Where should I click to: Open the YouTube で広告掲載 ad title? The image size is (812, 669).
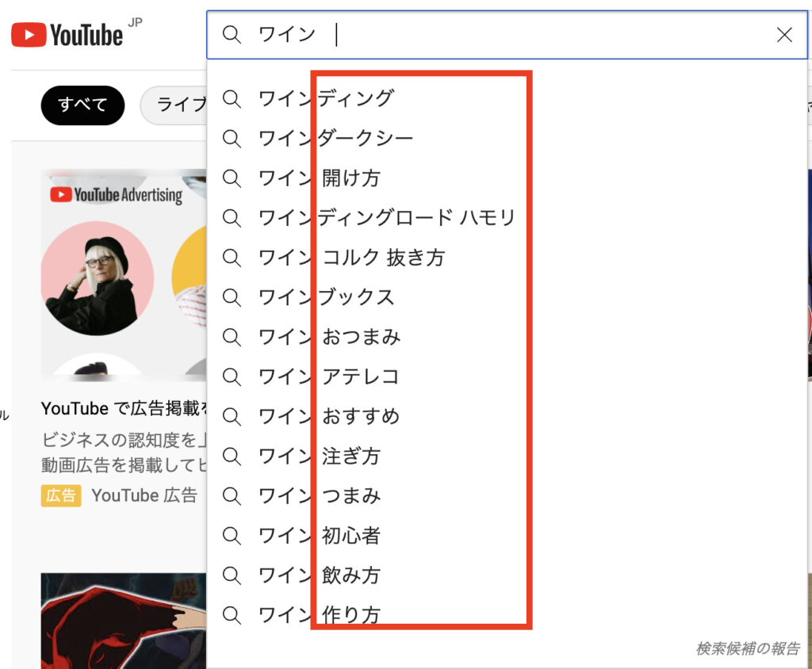[124, 408]
